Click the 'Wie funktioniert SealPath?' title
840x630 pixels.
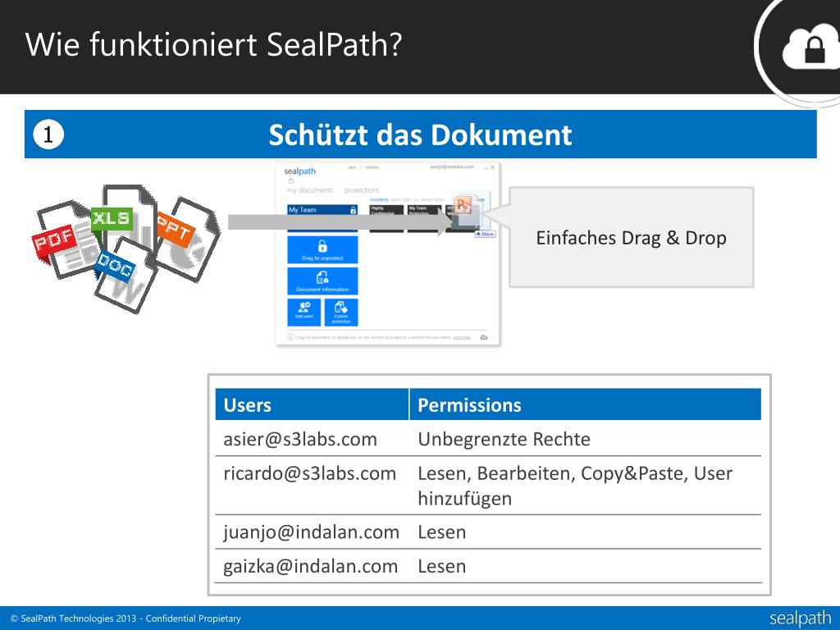(213, 44)
